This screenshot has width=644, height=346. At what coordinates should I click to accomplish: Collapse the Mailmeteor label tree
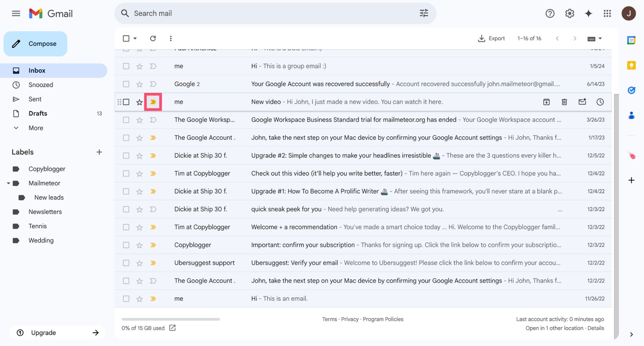point(8,183)
